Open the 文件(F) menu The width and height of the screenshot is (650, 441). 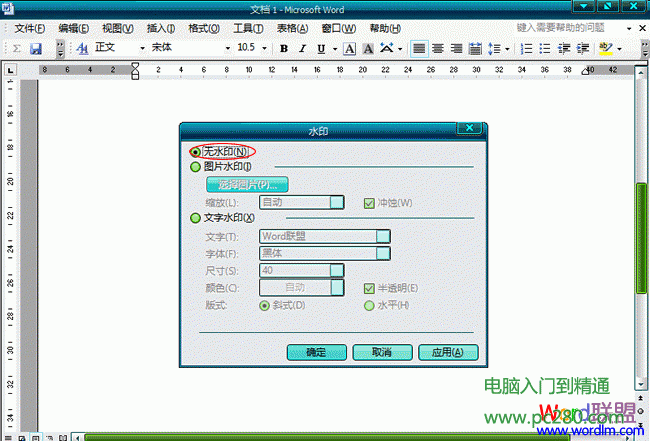(30, 28)
